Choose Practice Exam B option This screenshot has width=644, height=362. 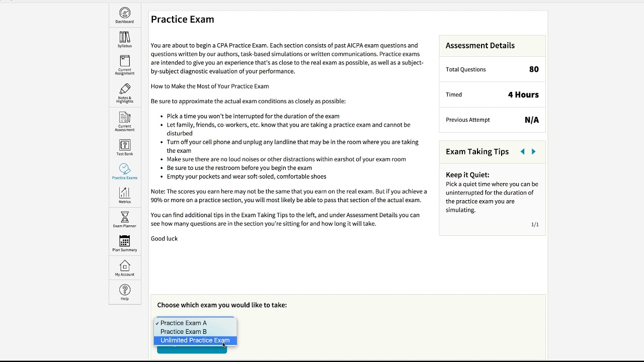[x=184, y=332]
